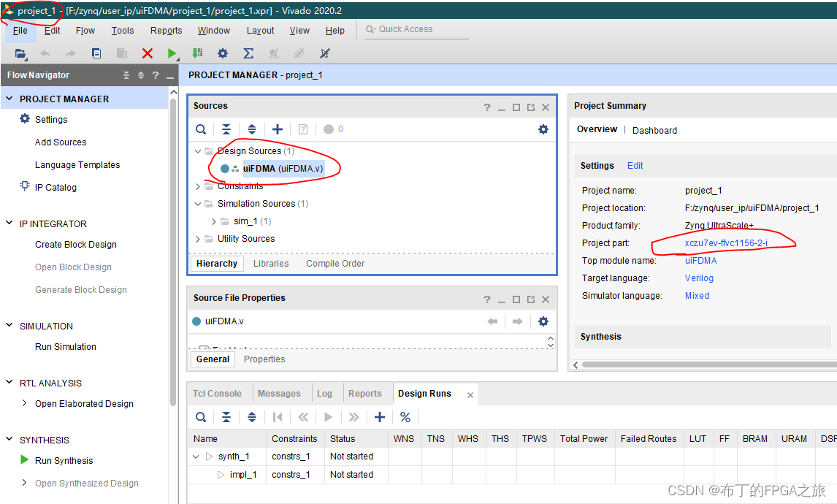Click the red X delete icon
This screenshot has width=837, height=504.
[148, 53]
